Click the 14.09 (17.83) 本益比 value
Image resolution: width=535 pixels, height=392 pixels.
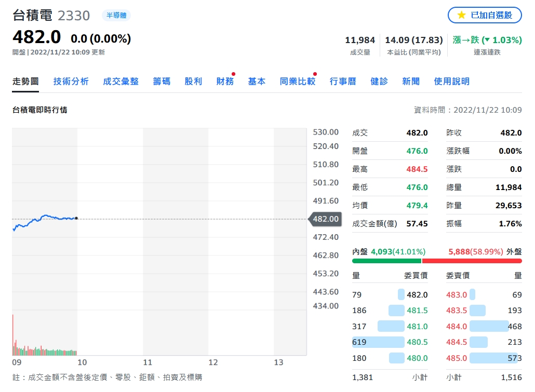pyautogui.click(x=414, y=40)
